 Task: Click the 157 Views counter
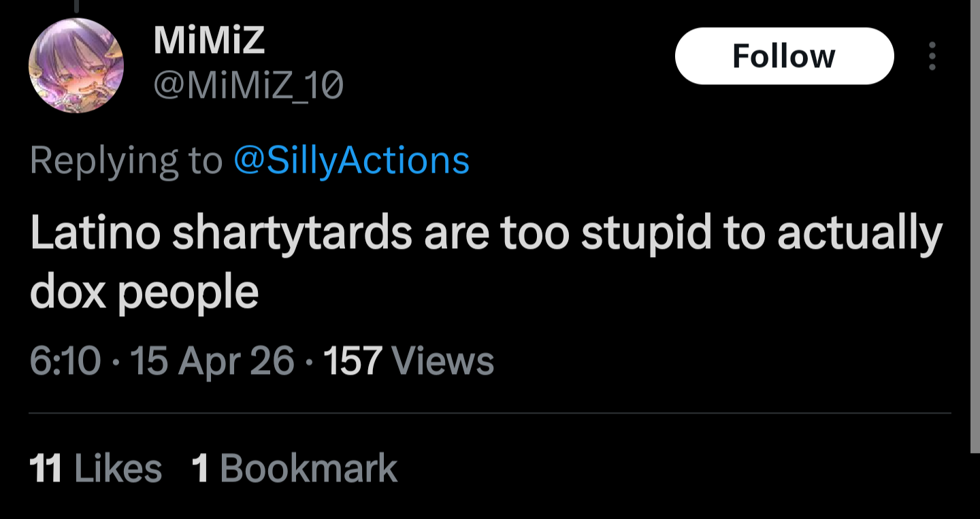click(408, 361)
